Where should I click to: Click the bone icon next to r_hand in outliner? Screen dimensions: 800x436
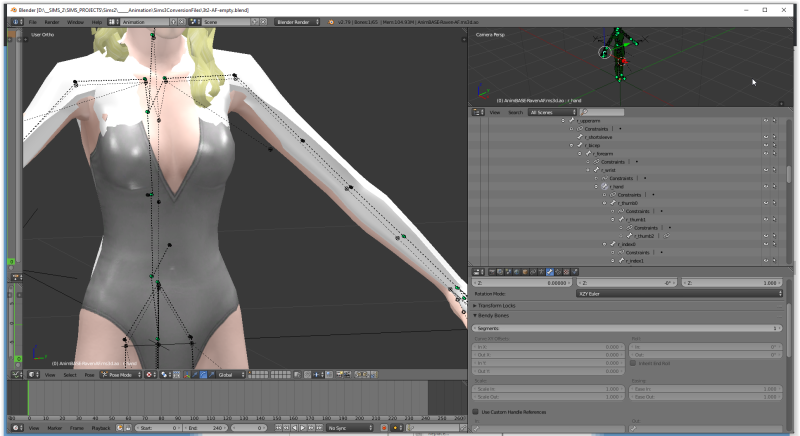606,186
